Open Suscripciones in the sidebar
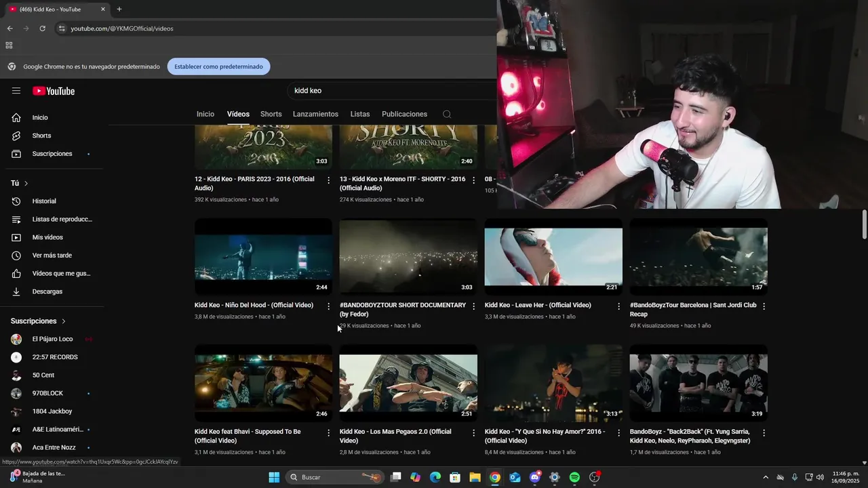This screenshot has height=488, width=868. point(52,154)
